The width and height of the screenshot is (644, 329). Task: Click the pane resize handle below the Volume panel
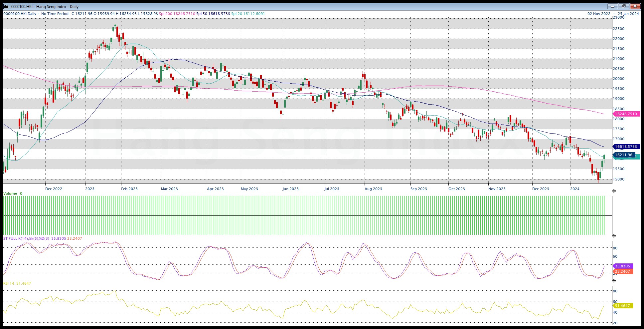pos(614,236)
